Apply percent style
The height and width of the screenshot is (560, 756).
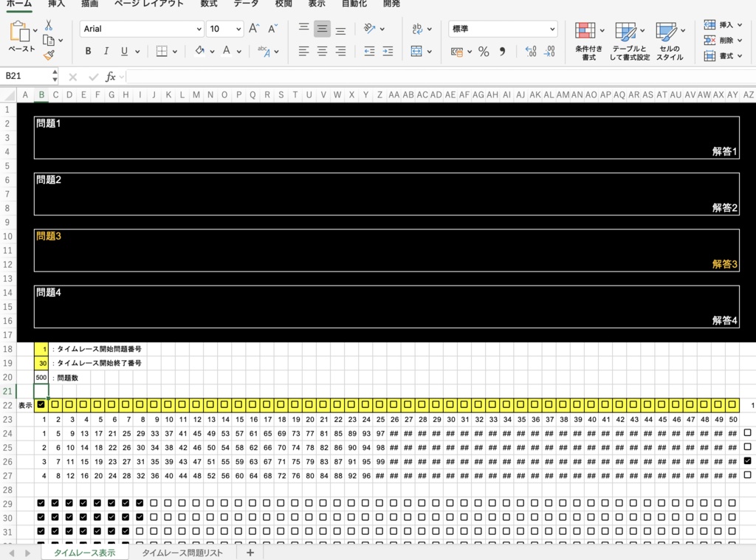point(484,52)
